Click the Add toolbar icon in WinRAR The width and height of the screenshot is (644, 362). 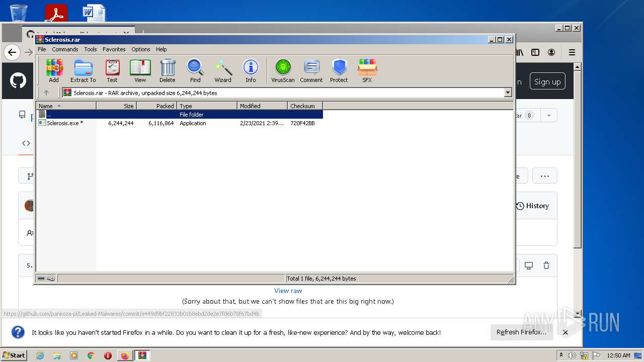point(54,70)
